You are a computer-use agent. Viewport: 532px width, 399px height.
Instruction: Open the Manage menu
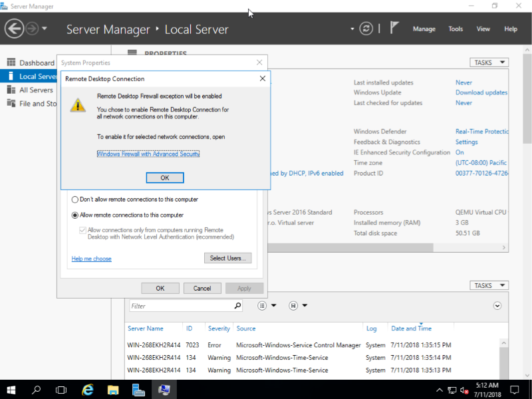coord(424,29)
